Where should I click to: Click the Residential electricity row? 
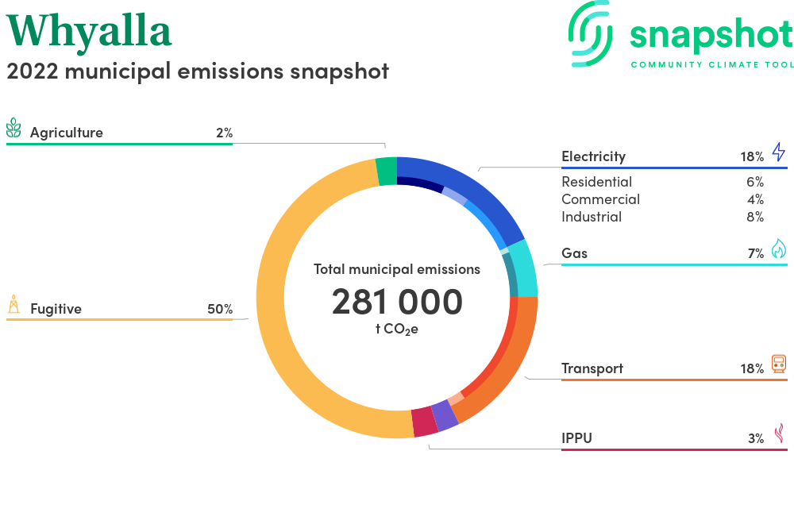coord(662,182)
